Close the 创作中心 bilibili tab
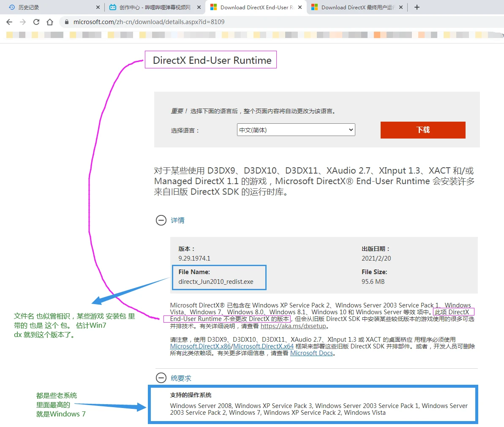Image resolution: width=504 pixels, height=427 pixels. [x=199, y=7]
